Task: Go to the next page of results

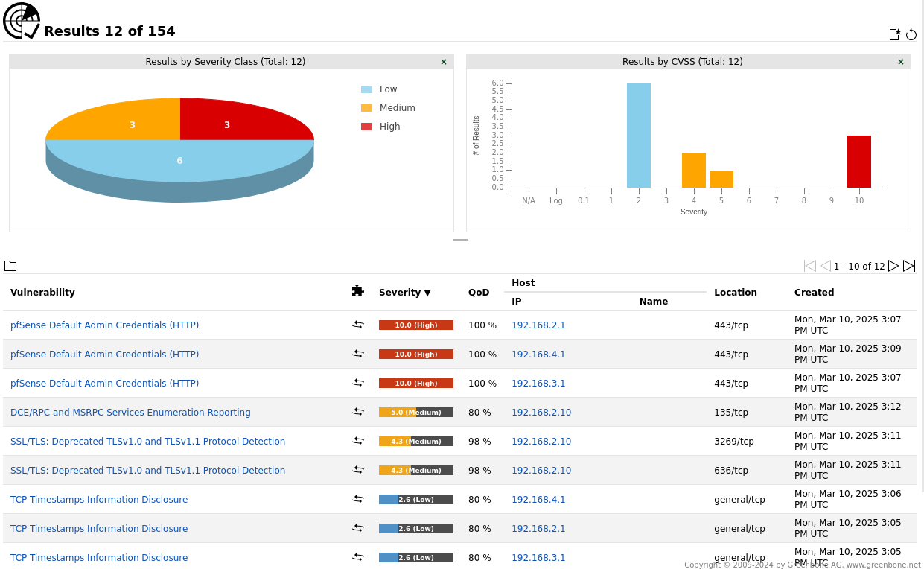Action: 893,266
